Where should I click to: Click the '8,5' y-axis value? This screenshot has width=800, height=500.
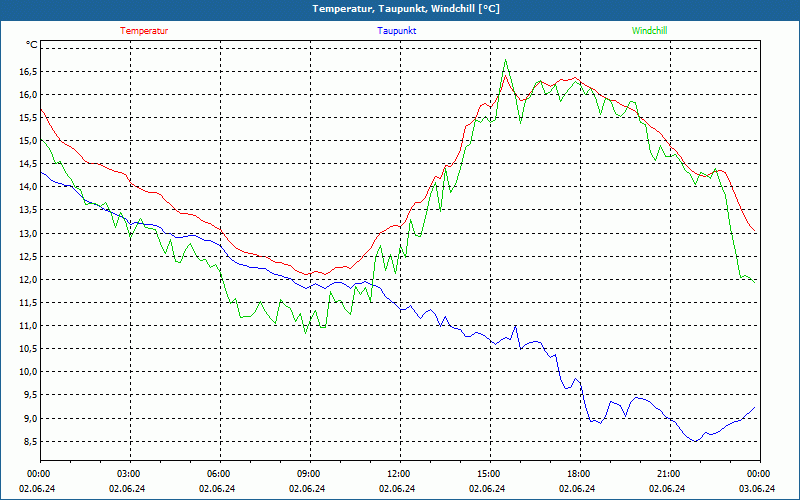30,441
